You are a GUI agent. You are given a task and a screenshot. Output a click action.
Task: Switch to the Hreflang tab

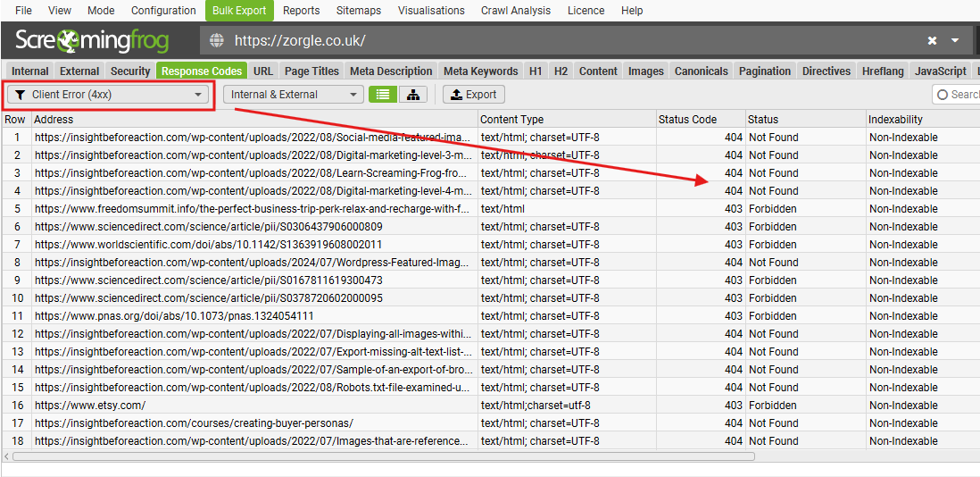883,71
